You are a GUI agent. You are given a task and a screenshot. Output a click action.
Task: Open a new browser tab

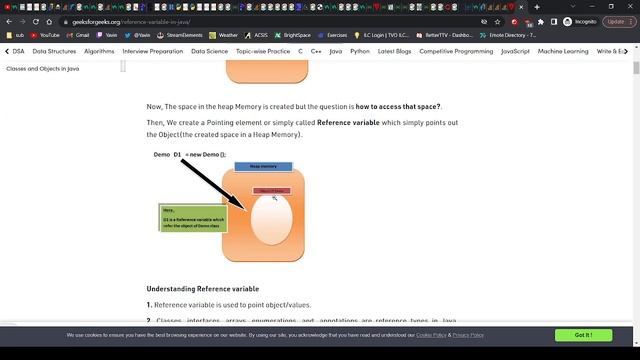(537, 7)
